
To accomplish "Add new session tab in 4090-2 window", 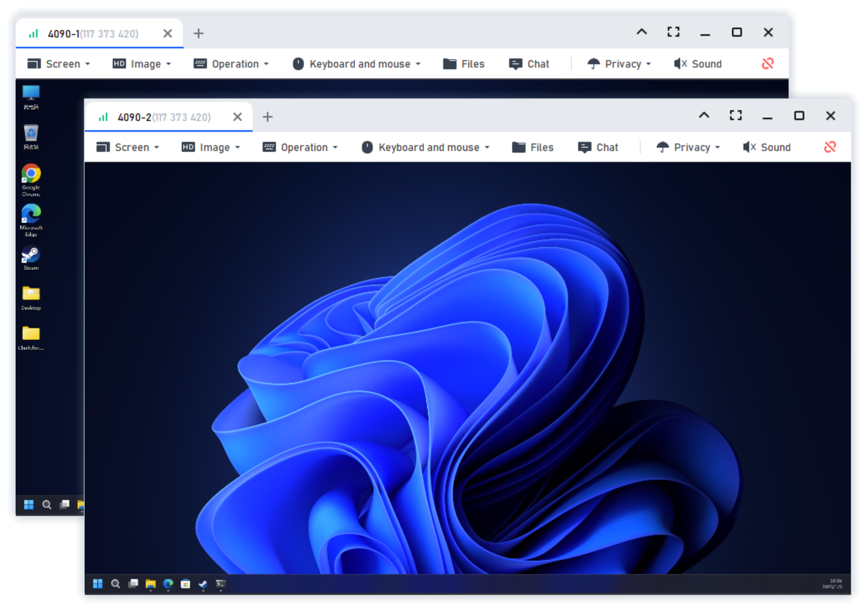I will [x=268, y=117].
